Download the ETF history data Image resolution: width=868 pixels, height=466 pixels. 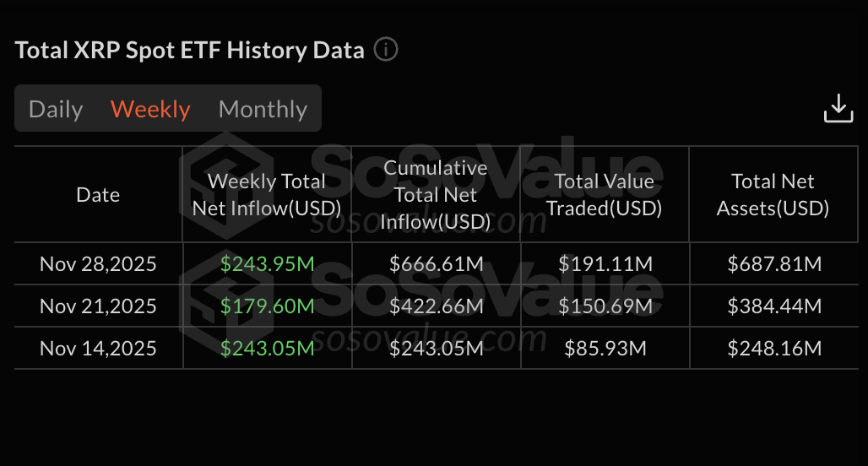(x=838, y=109)
